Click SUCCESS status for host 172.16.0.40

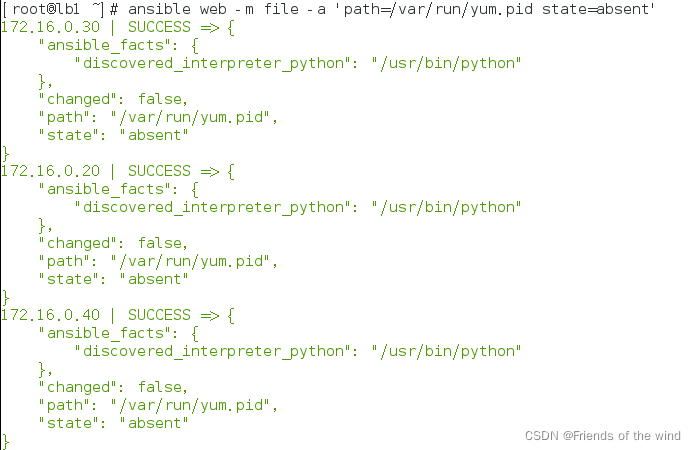(159, 315)
